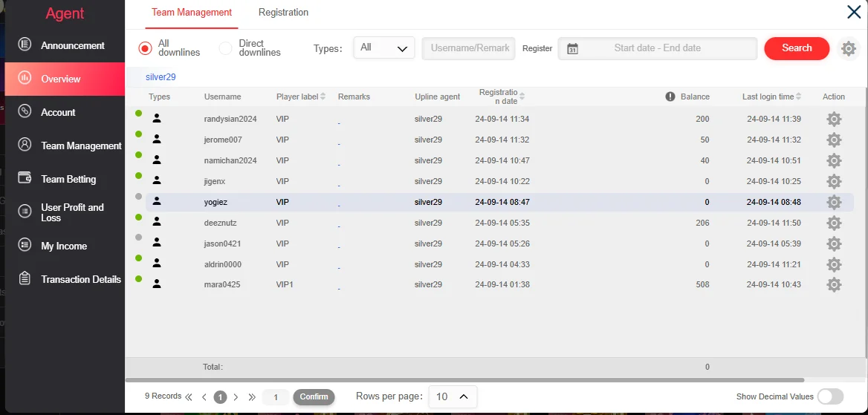
Task: Open Overview in sidebar
Action: (65, 79)
